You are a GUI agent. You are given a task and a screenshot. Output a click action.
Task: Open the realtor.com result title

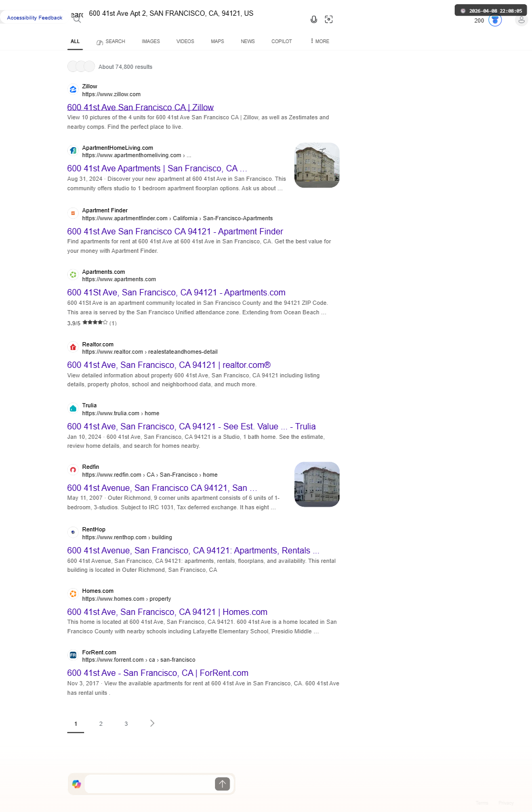click(x=169, y=365)
